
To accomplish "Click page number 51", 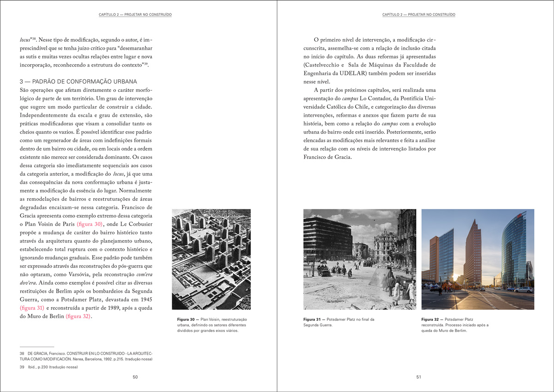I will [419, 377].
